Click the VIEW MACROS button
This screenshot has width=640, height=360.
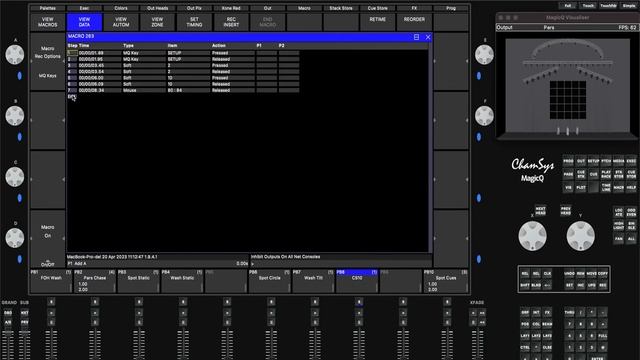click(47, 22)
